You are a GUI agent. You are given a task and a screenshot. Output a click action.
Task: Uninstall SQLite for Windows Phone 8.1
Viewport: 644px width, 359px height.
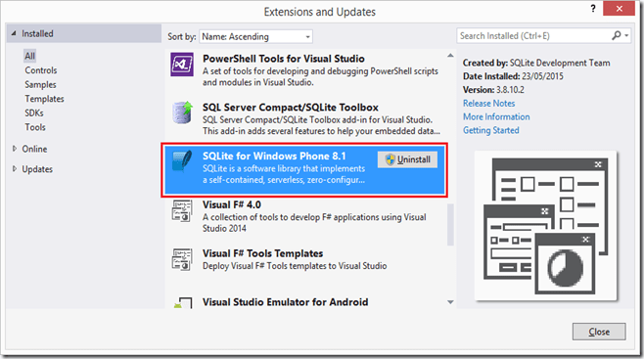click(x=407, y=159)
